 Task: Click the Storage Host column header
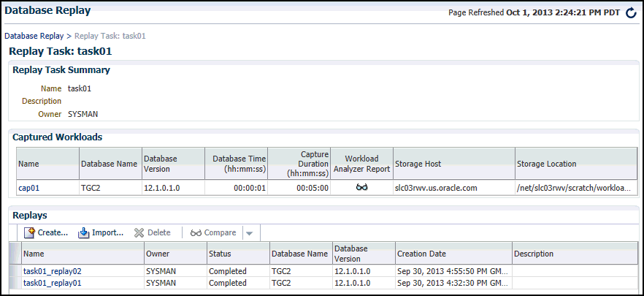[418, 164]
